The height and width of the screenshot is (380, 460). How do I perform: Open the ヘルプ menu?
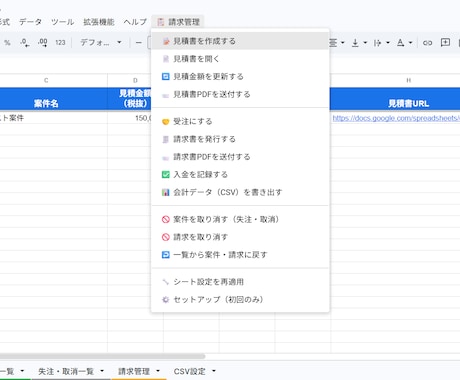[135, 22]
